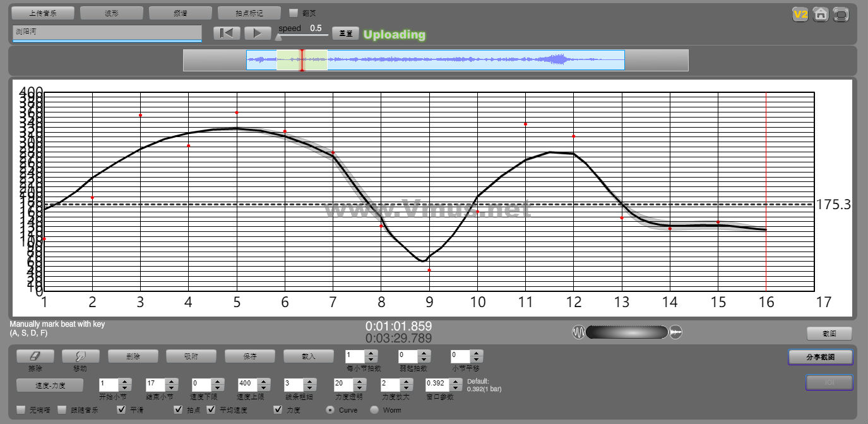Viewport: 868px width, 424px height.
Task: Decrease 速度上限 with its down arrow
Action: 264,387
